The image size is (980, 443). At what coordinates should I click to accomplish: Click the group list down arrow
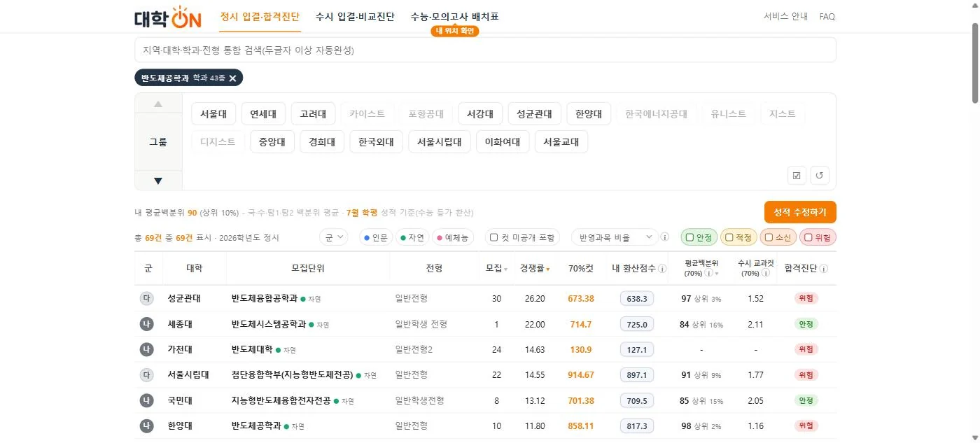(x=158, y=181)
